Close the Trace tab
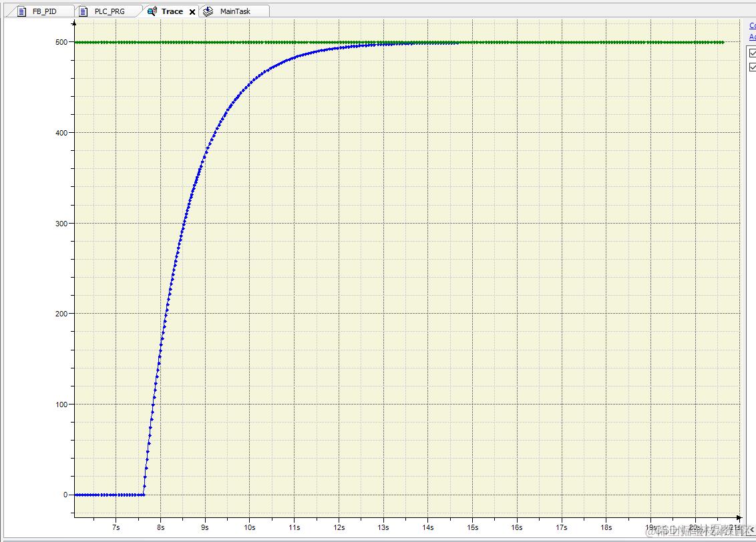Image resolution: width=756 pixels, height=542 pixels. [x=192, y=12]
